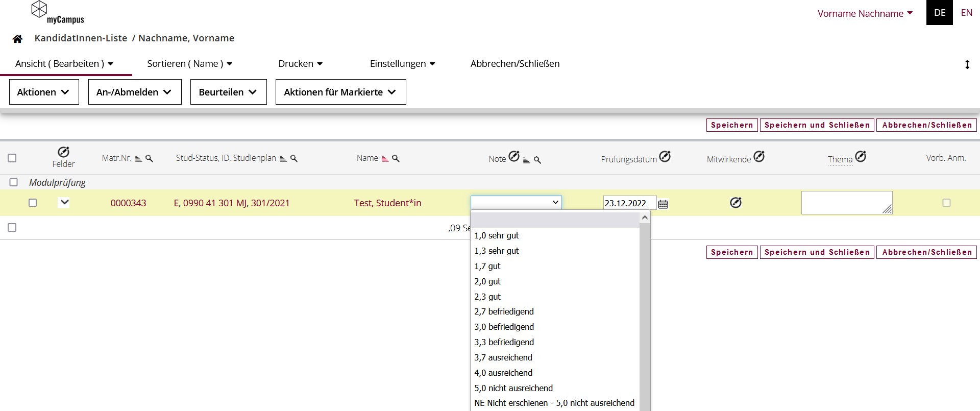980x411 pixels.
Task: Open Einstellungen menu
Action: [x=403, y=64]
